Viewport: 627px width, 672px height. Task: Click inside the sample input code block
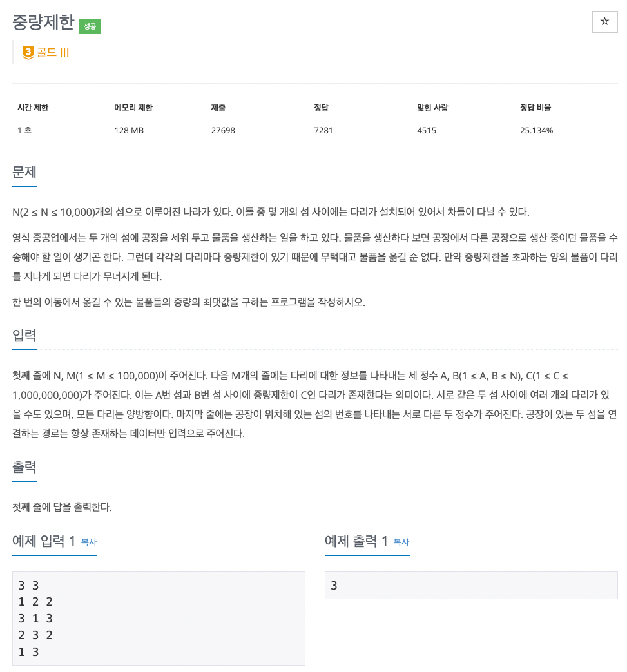click(159, 619)
